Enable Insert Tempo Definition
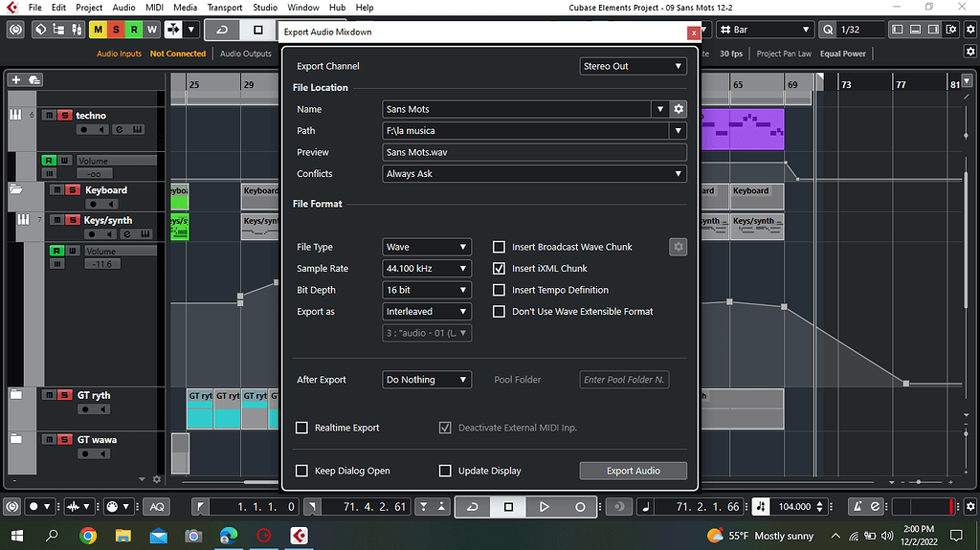 (499, 290)
